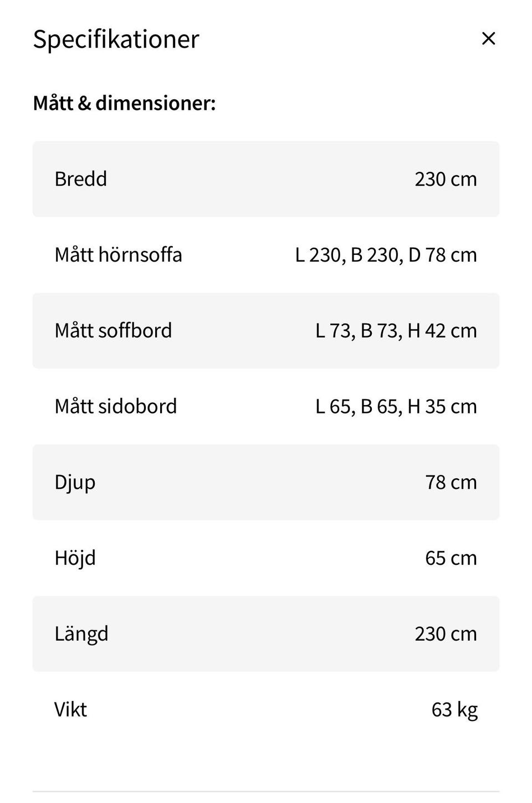Click the Höjd value 65 cm

click(451, 558)
